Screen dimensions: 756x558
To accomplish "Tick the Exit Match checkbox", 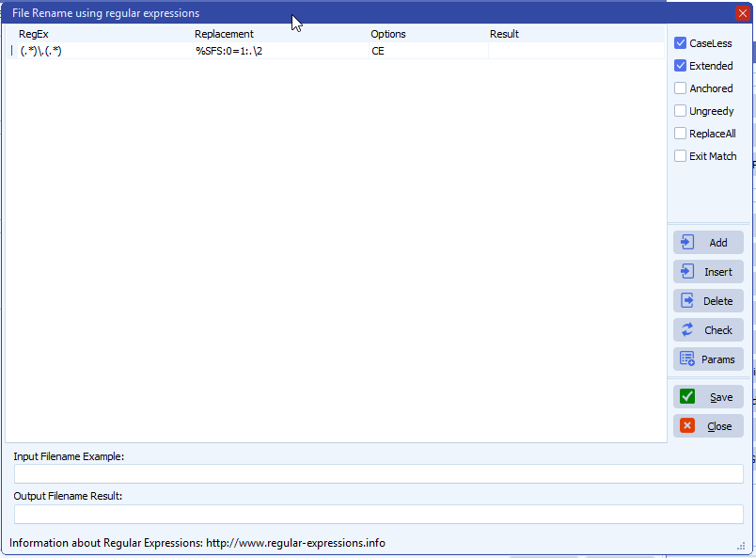I will 680,156.
